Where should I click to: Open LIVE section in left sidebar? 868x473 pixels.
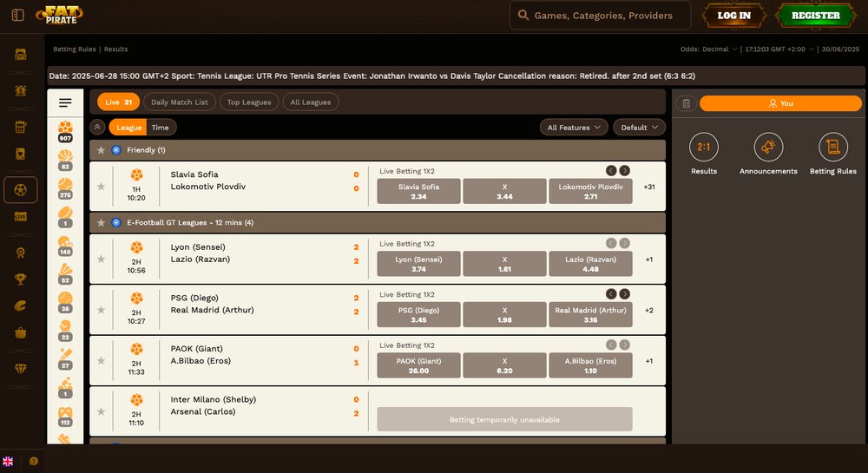(x=21, y=216)
